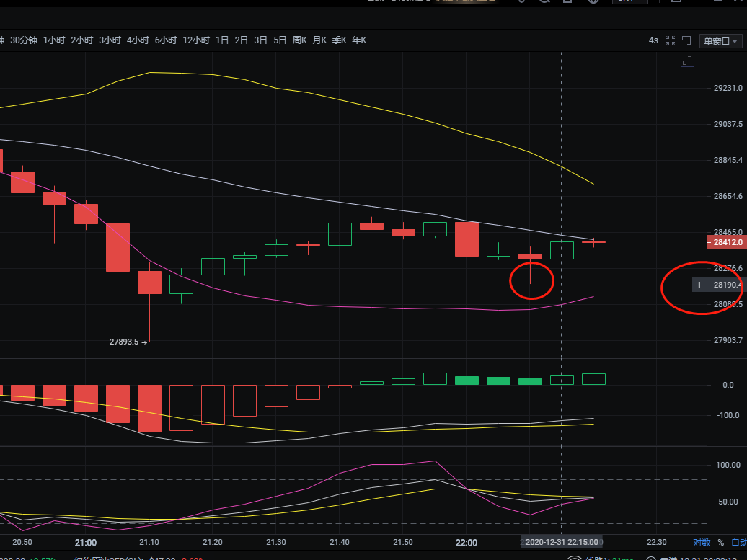Click the shrink-chart arrows icon beside 4s
The height and width of the screenshot is (560, 747).
coord(671,40)
